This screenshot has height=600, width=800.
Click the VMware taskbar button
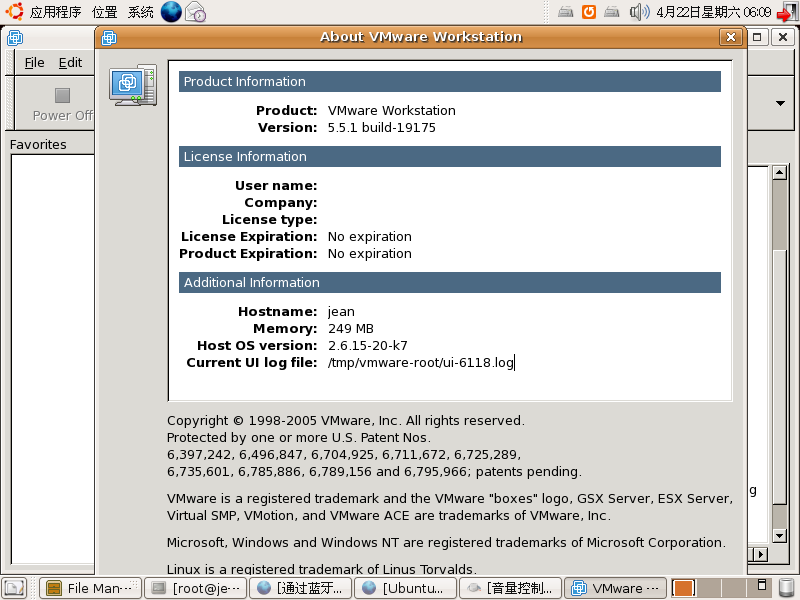(x=616, y=588)
